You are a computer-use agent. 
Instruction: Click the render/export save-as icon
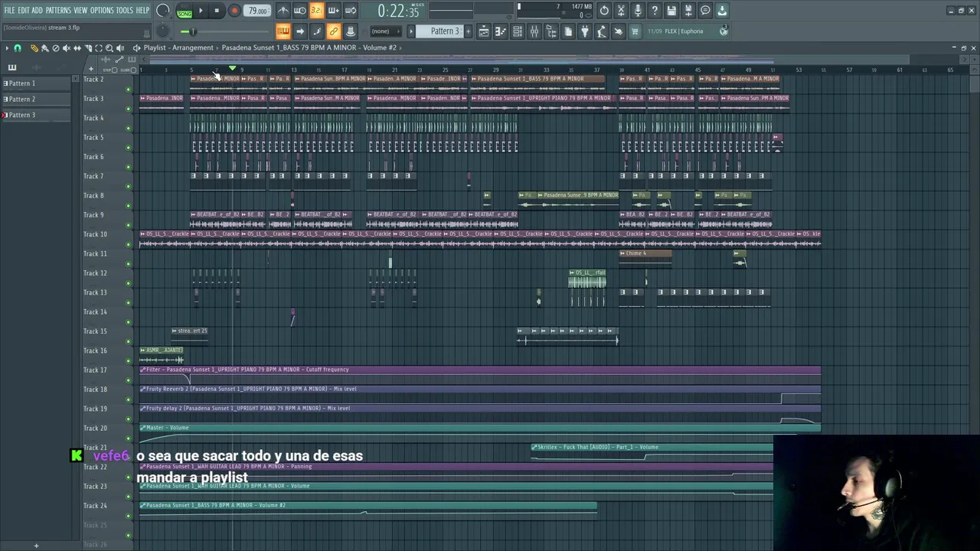pyautogui.click(x=688, y=11)
